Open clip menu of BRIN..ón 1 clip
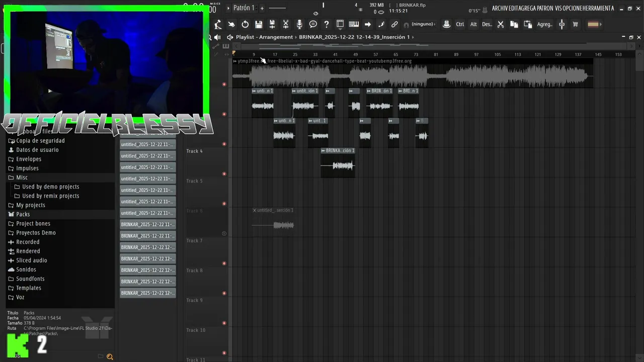The width and height of the screenshot is (644, 362). (369, 91)
